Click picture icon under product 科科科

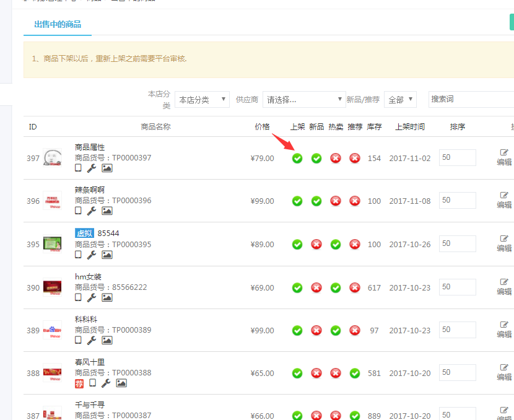click(x=107, y=340)
